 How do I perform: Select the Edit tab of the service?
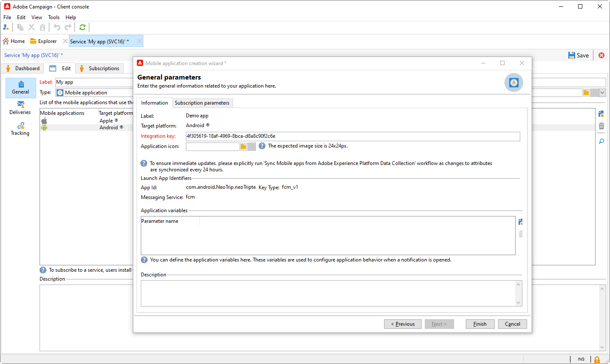coord(60,68)
